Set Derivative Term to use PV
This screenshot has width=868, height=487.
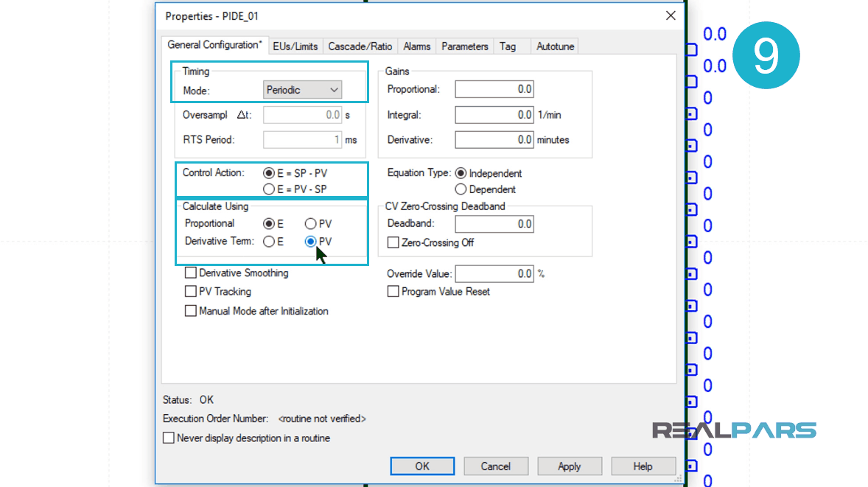click(310, 241)
